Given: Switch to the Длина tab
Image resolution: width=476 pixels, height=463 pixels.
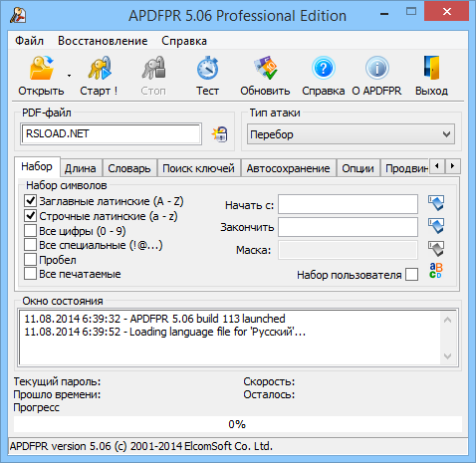Looking at the screenshot, I should tap(81, 168).
